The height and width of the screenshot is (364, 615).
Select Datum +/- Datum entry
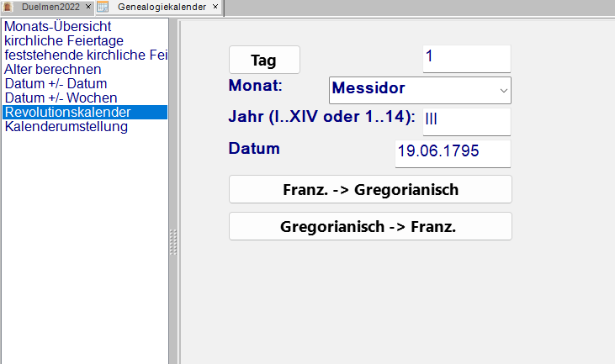(56, 84)
